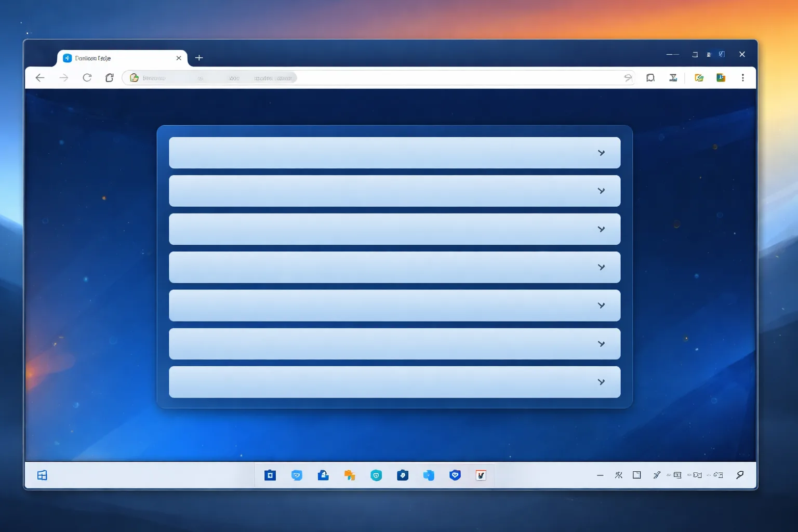Open the teal shield app on the taskbar
Screen dimensions: 798x532
[x=376, y=475]
